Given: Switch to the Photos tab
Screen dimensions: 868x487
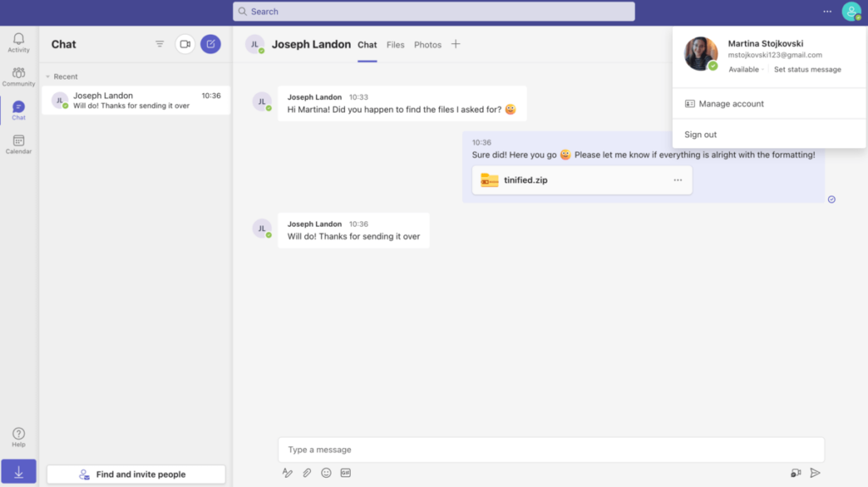Looking at the screenshot, I should click(427, 45).
